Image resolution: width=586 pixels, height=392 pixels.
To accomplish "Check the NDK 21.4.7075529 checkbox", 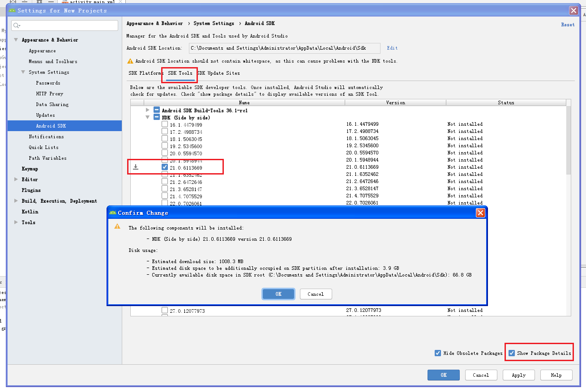I will [x=165, y=196].
